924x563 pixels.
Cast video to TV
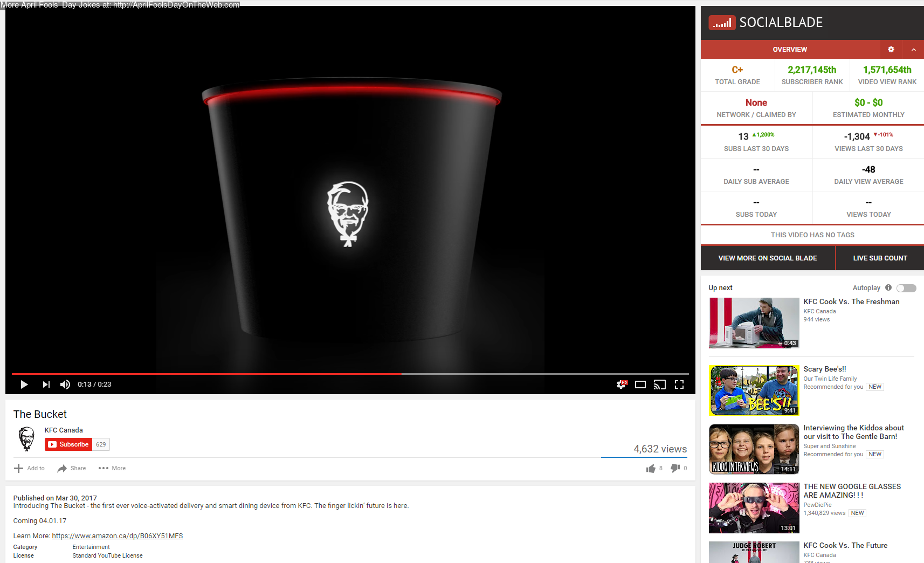[660, 385]
